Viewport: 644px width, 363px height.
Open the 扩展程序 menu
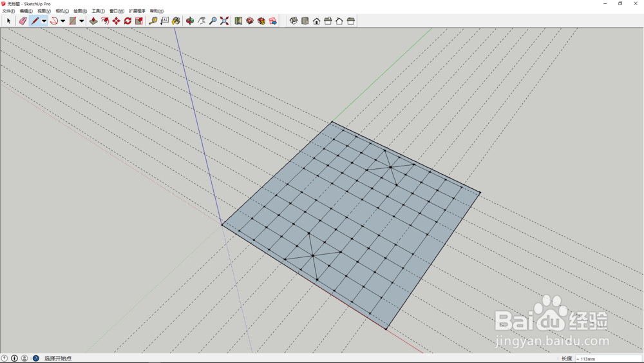(x=137, y=11)
